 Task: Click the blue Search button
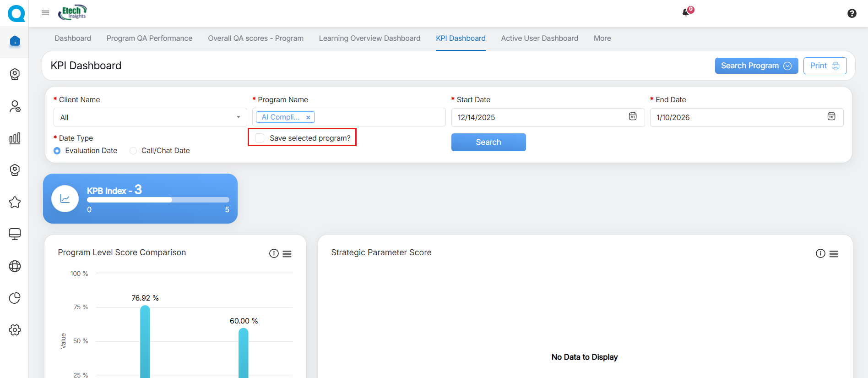[488, 142]
